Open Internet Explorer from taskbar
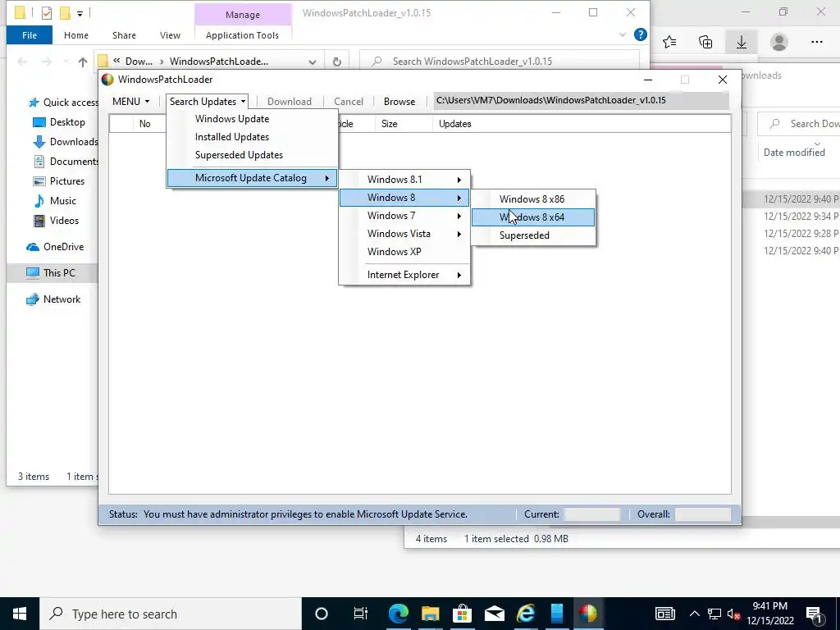 tap(526, 614)
